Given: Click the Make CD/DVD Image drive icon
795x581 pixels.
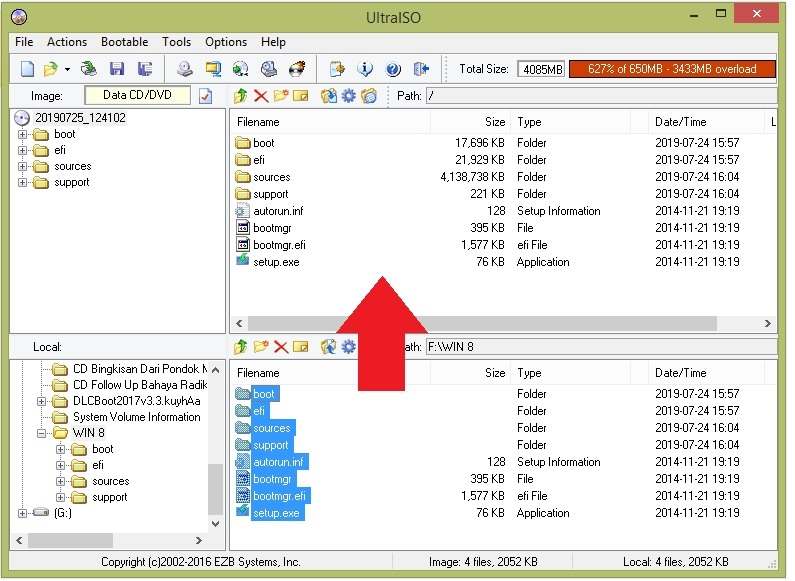Looking at the screenshot, I should coord(185,69).
